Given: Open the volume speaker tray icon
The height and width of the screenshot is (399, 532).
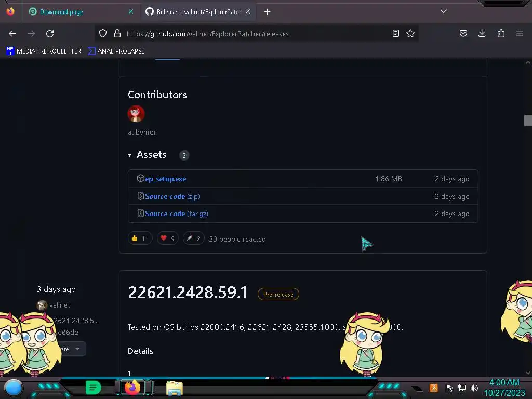Looking at the screenshot, I should tap(474, 388).
